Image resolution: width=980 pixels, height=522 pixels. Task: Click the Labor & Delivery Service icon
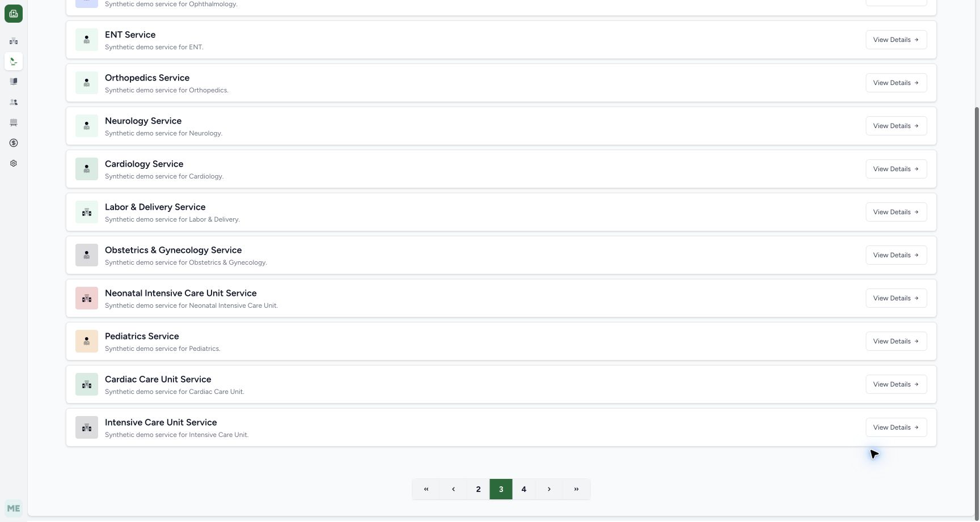pos(87,212)
